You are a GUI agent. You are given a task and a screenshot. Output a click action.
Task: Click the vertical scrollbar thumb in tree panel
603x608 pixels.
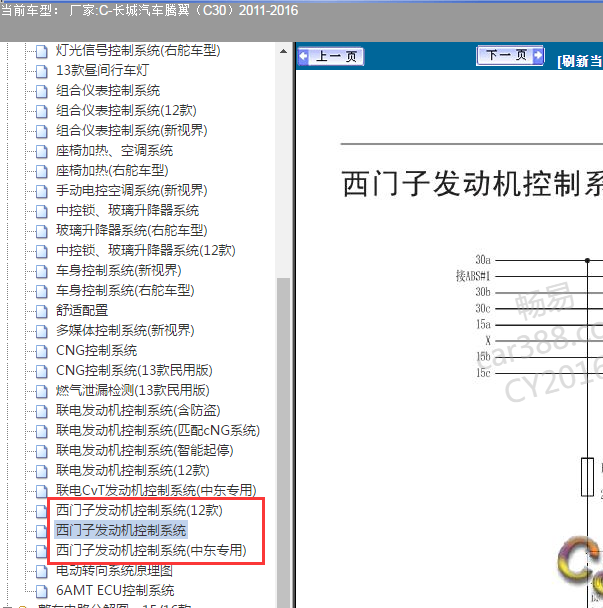[x=283, y=442]
